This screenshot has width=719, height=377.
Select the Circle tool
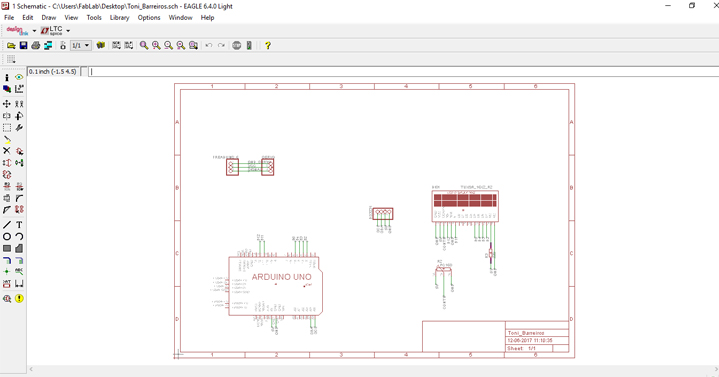pyautogui.click(x=7, y=237)
